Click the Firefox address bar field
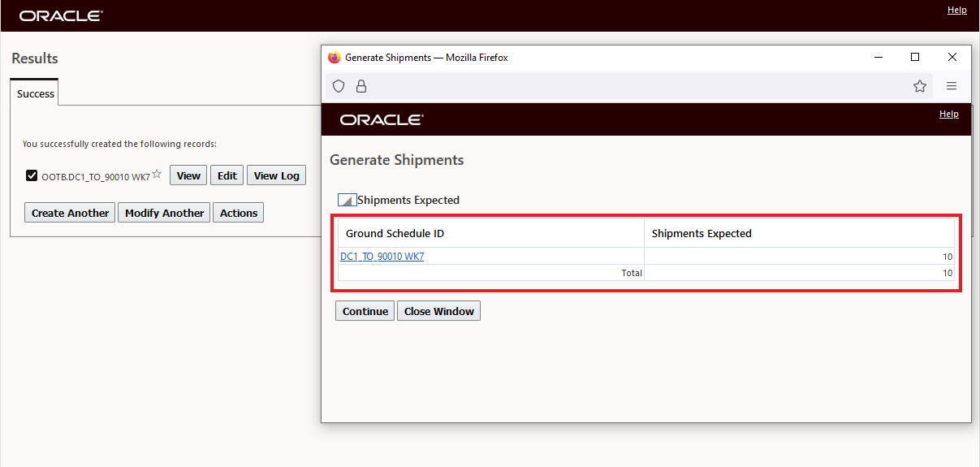This screenshot has width=980, height=467. click(x=633, y=86)
